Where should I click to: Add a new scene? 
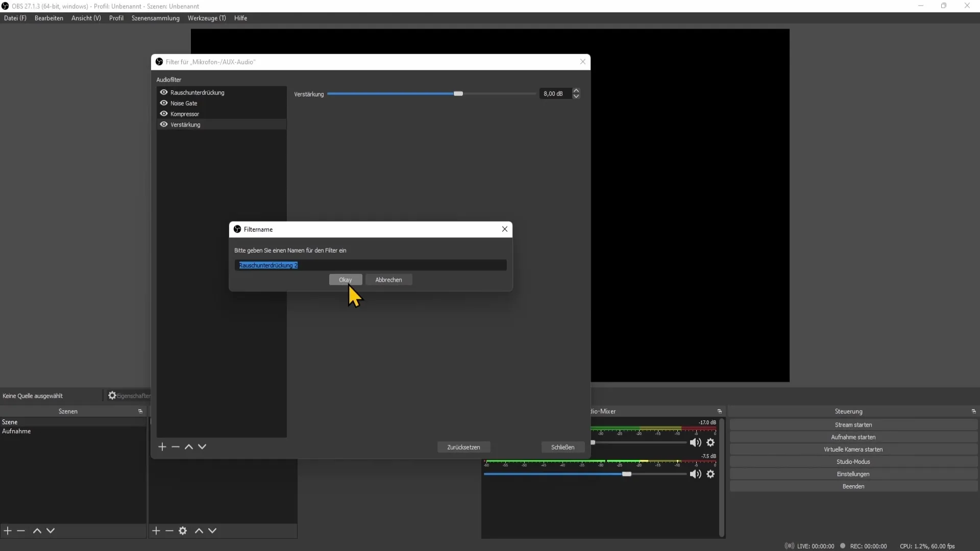tap(8, 531)
